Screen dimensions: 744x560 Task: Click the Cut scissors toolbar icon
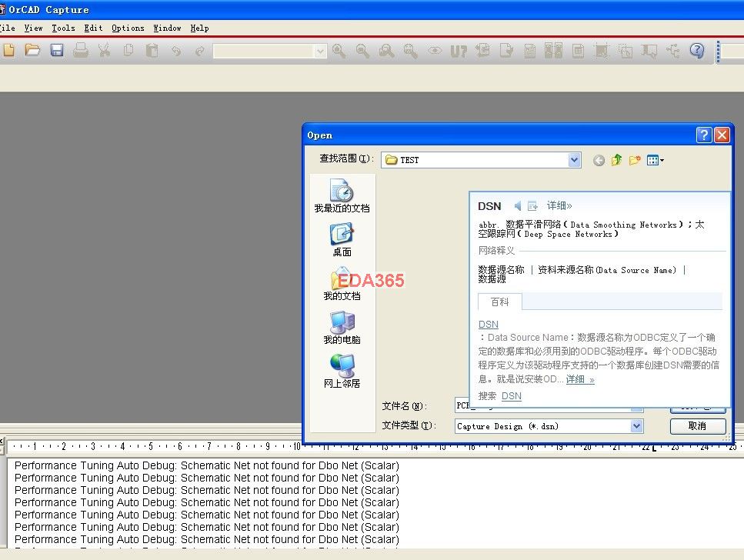(105, 50)
